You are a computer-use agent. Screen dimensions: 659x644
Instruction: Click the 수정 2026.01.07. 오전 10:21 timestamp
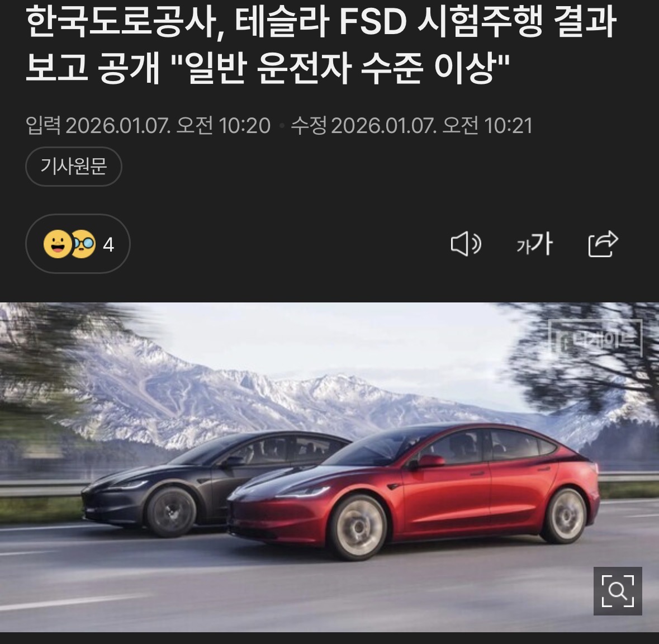tap(412, 125)
